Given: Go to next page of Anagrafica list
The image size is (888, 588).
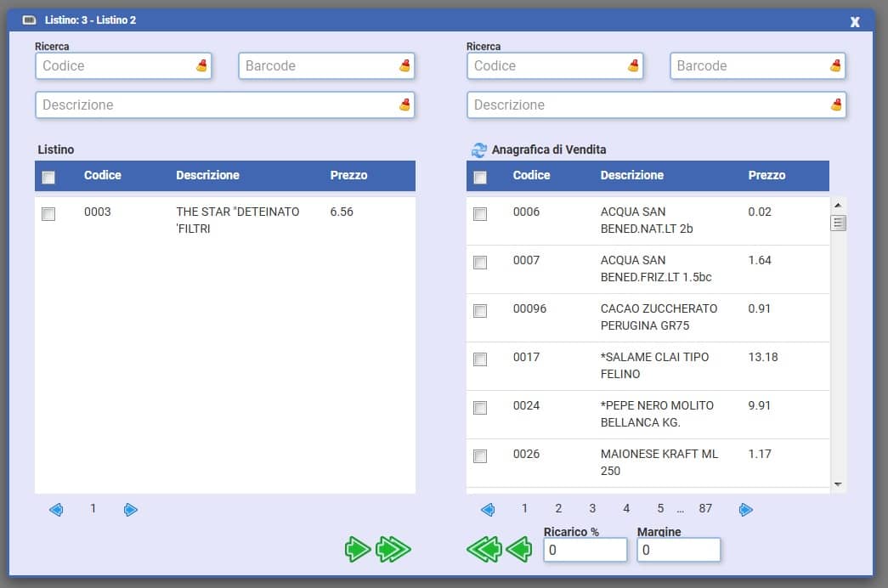Looking at the screenshot, I should pyautogui.click(x=745, y=509).
